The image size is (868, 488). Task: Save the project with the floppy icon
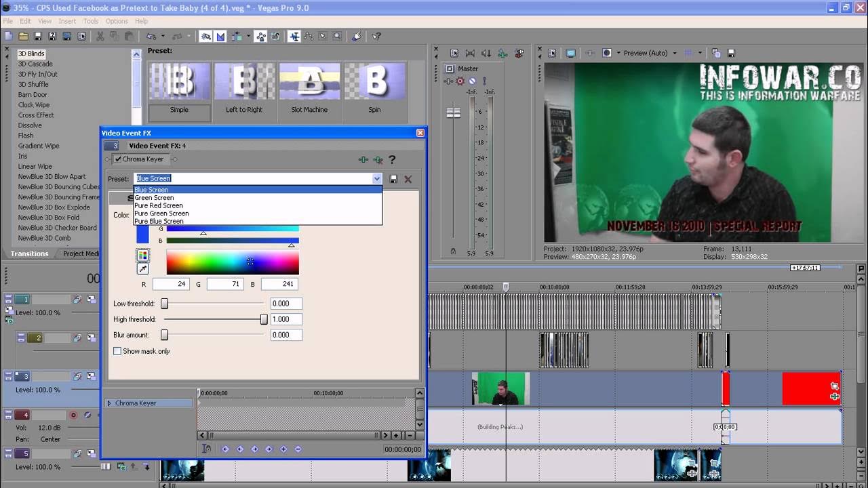[x=38, y=37]
